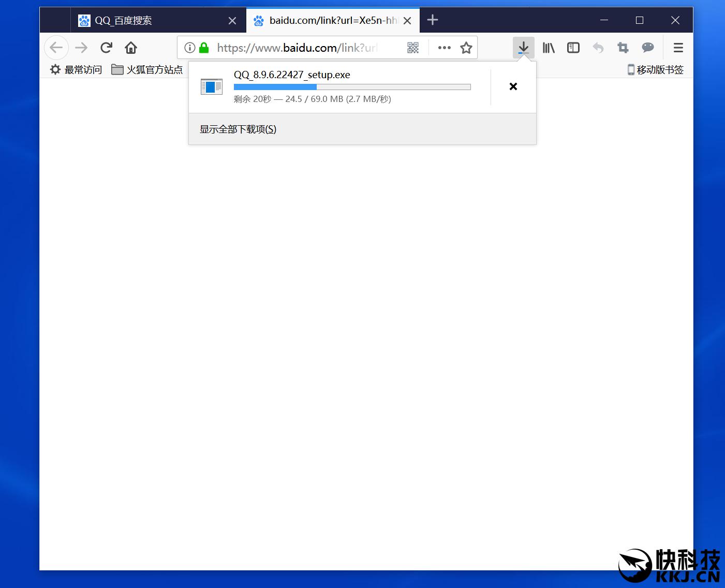Show site information icon in address bar
This screenshot has height=588, width=725.
[190, 48]
